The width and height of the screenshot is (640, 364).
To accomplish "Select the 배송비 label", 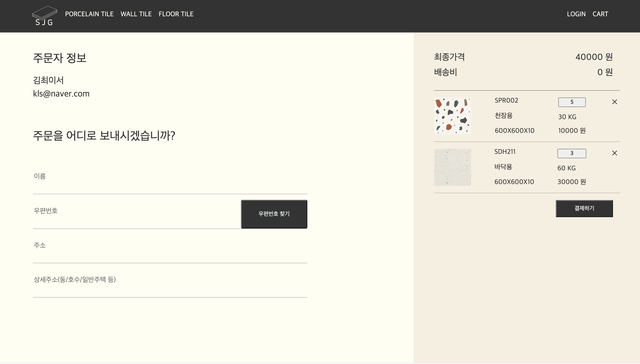I will [446, 72].
